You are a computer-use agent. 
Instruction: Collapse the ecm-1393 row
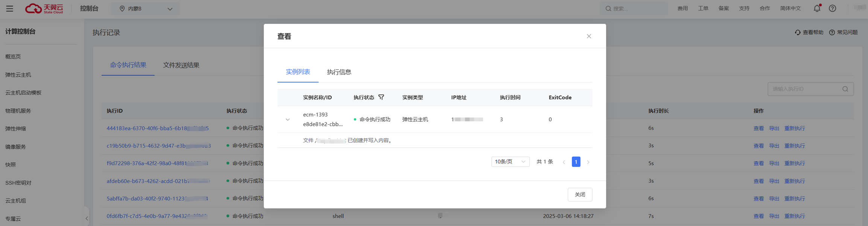tap(287, 119)
